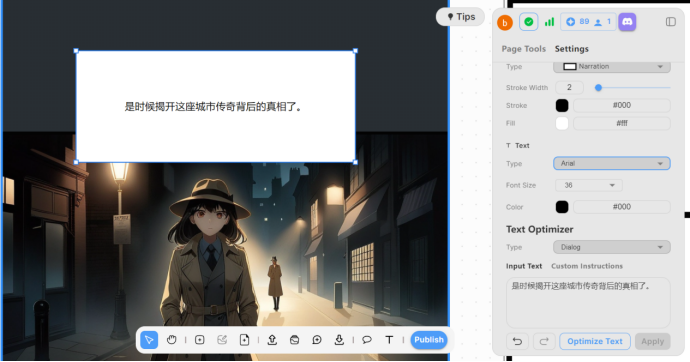The width and height of the screenshot is (690, 362).
Task: Toggle the sidebar panel layout icon
Action: pos(671,22)
